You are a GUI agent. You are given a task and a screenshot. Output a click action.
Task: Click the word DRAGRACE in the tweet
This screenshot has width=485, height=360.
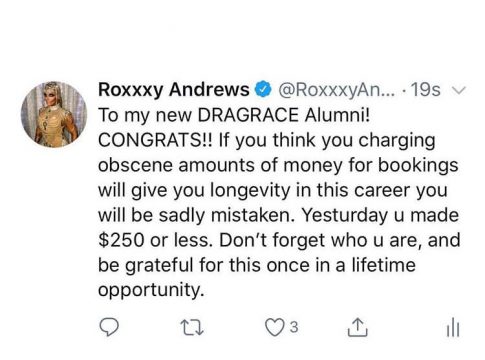[x=248, y=115]
